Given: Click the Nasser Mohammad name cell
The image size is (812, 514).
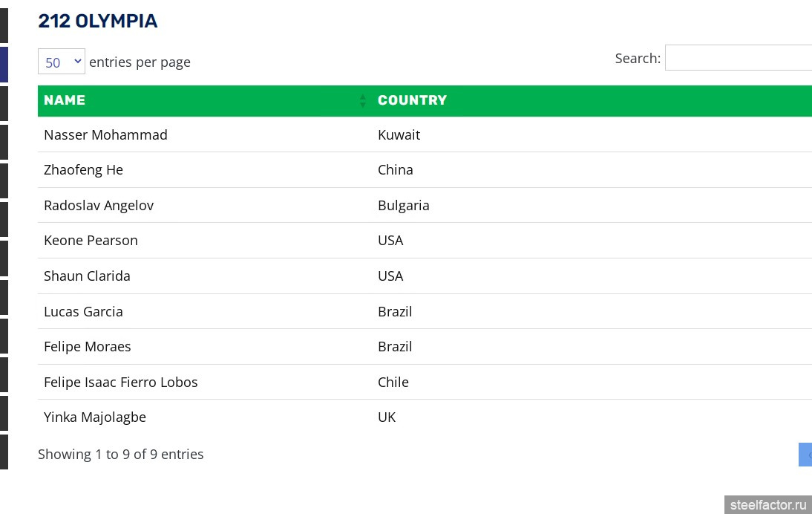Looking at the screenshot, I should coord(105,134).
